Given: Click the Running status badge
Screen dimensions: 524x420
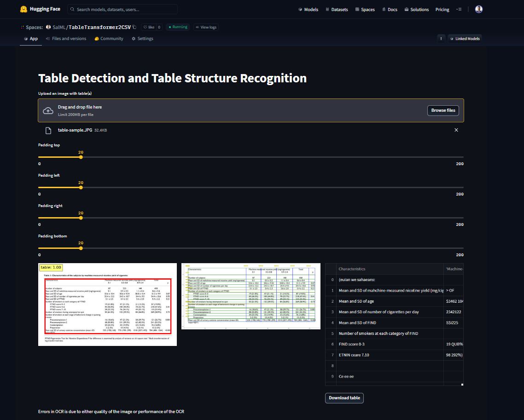Looking at the screenshot, I should click(x=178, y=27).
